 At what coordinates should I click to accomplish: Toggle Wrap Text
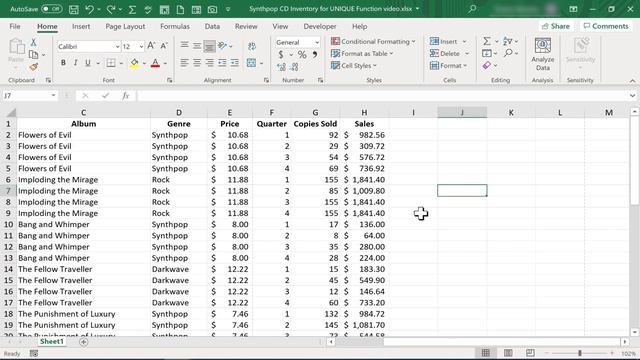252,46
